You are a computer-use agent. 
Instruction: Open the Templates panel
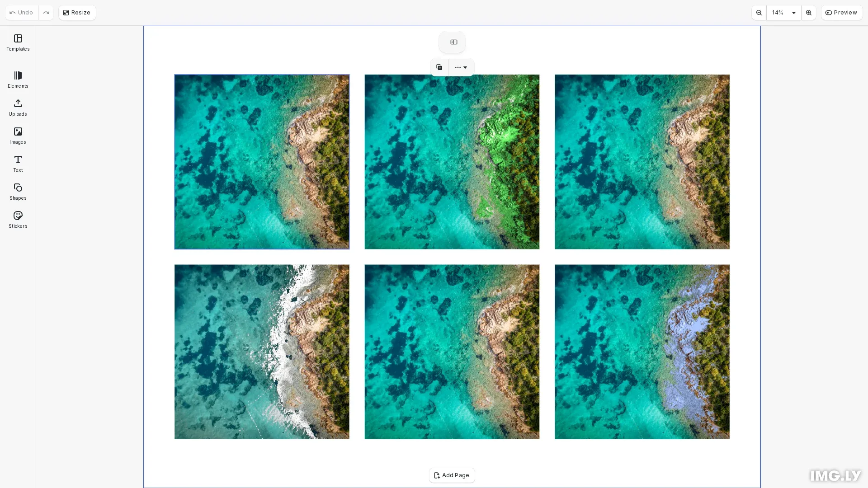(x=18, y=42)
